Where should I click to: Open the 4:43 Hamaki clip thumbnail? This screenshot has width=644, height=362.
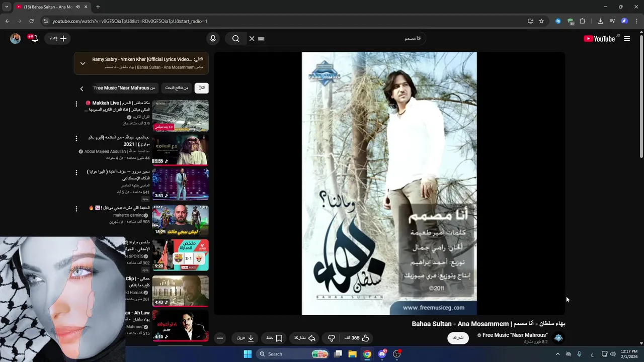coord(181,291)
